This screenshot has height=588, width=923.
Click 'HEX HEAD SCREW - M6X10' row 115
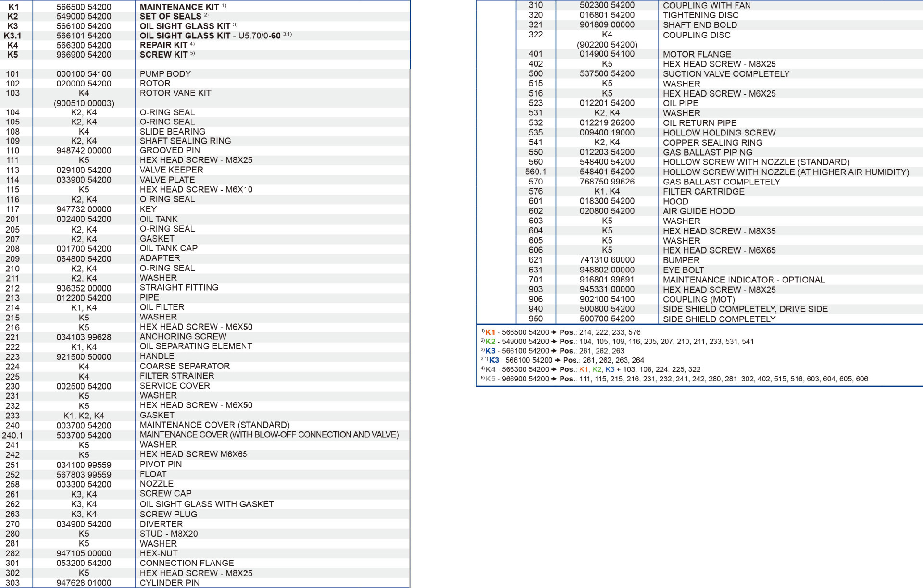point(196,190)
